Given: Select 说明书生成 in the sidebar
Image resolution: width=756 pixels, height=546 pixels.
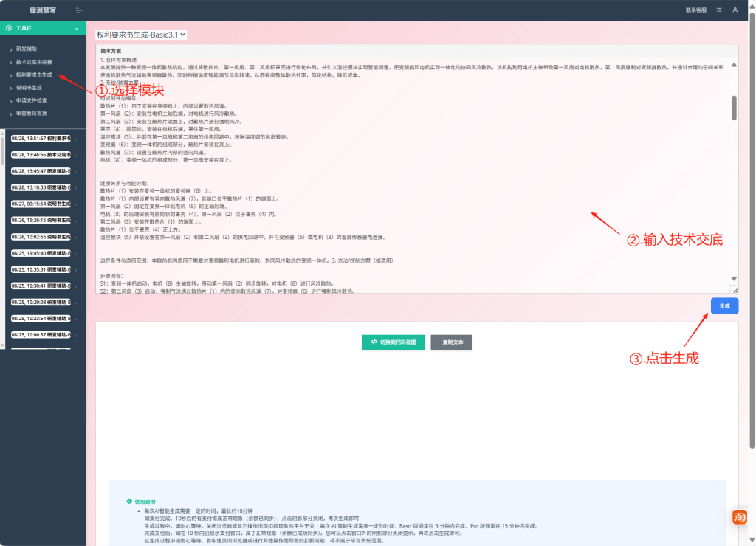Looking at the screenshot, I should click(30, 88).
